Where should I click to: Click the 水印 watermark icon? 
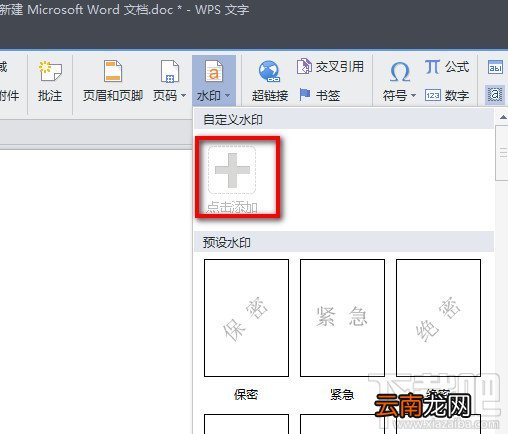[x=214, y=71]
